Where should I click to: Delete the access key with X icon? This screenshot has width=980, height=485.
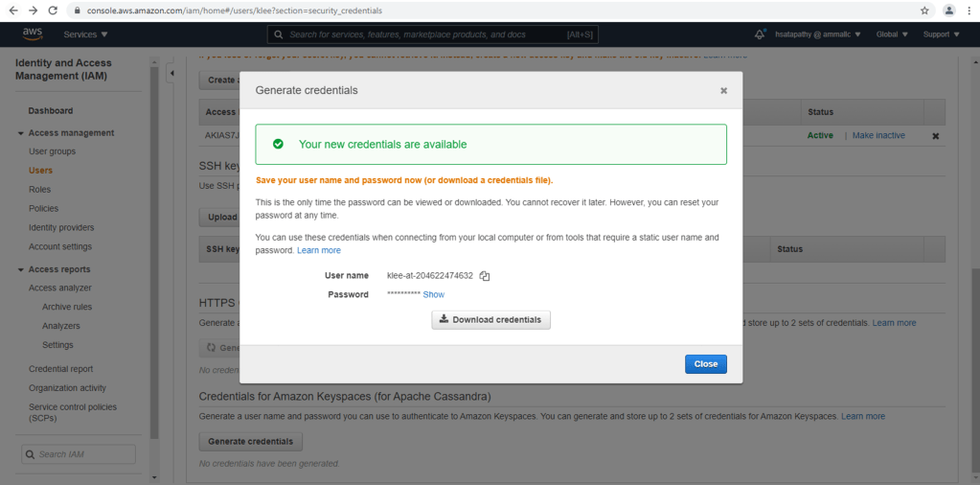(935, 136)
